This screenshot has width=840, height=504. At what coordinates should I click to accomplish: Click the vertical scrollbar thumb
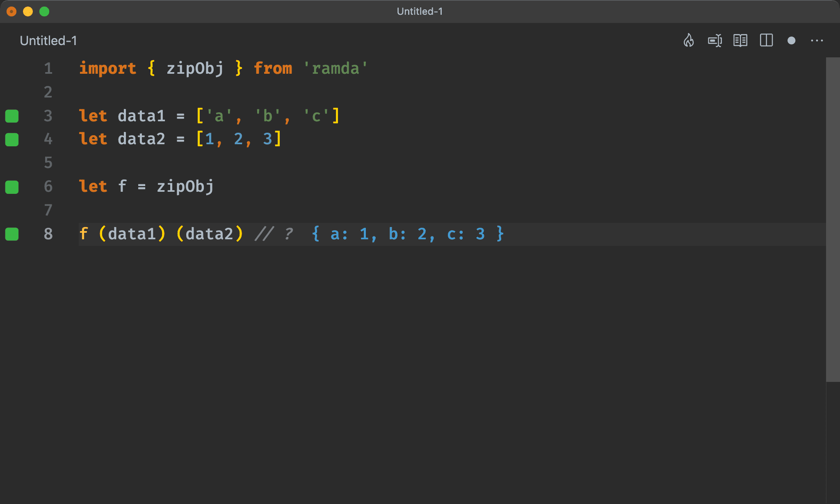(x=833, y=220)
